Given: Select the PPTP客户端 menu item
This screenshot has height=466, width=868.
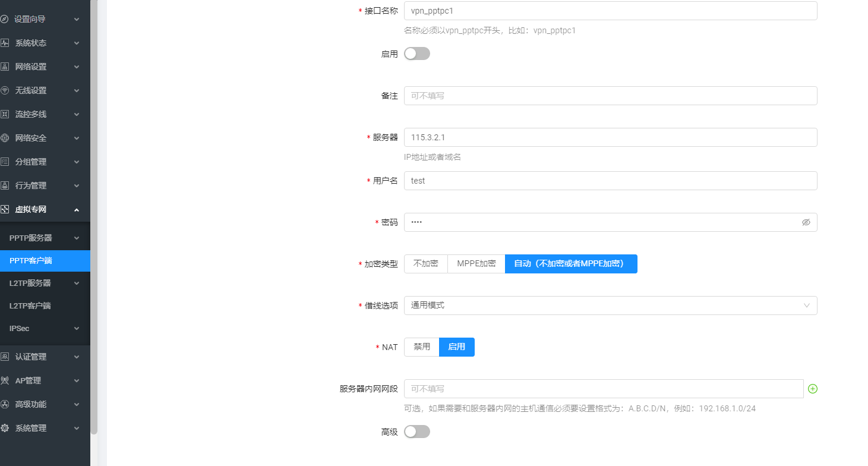Looking at the screenshot, I should pyautogui.click(x=31, y=260).
